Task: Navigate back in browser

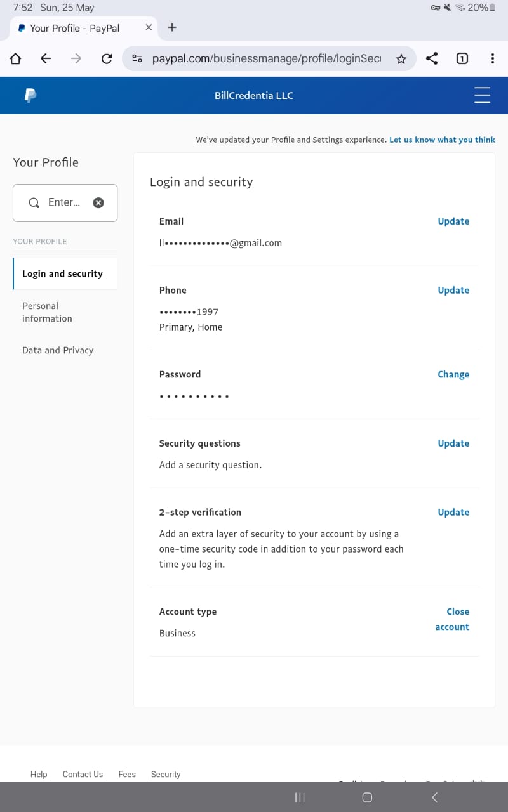Action: pos(46,59)
